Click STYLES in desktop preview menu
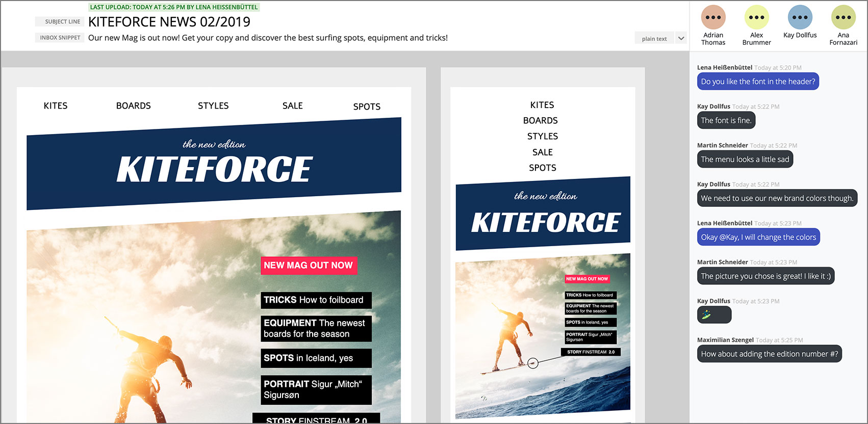This screenshot has height=424, width=868. [213, 105]
